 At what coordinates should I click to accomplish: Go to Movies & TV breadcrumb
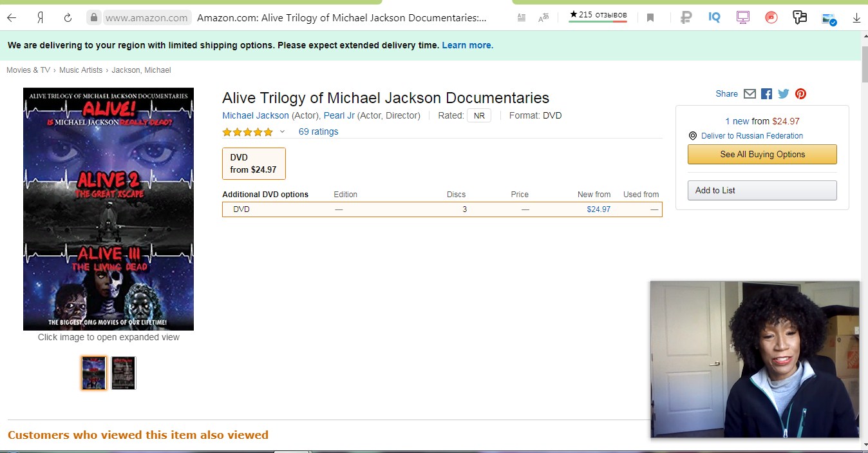click(x=28, y=70)
